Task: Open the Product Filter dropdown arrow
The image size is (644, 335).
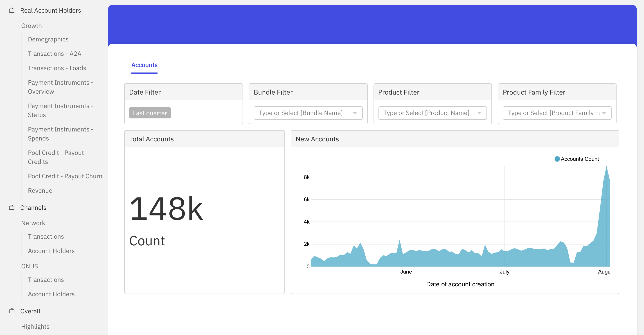Action: pyautogui.click(x=479, y=113)
